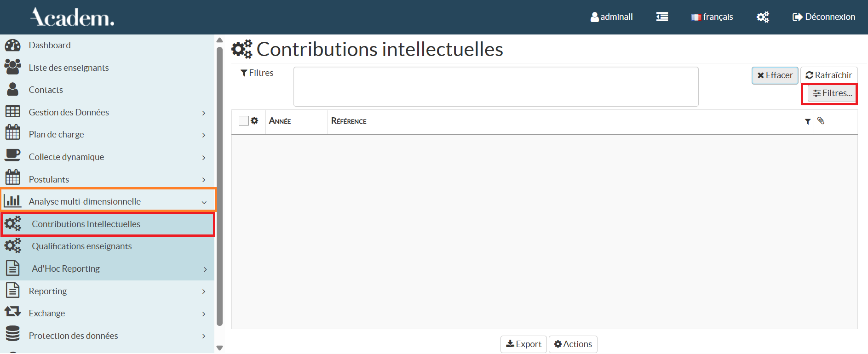Screen dimensions: 868x354
Task: Open the Dashboard icon in the sidebar
Action: click(12, 45)
